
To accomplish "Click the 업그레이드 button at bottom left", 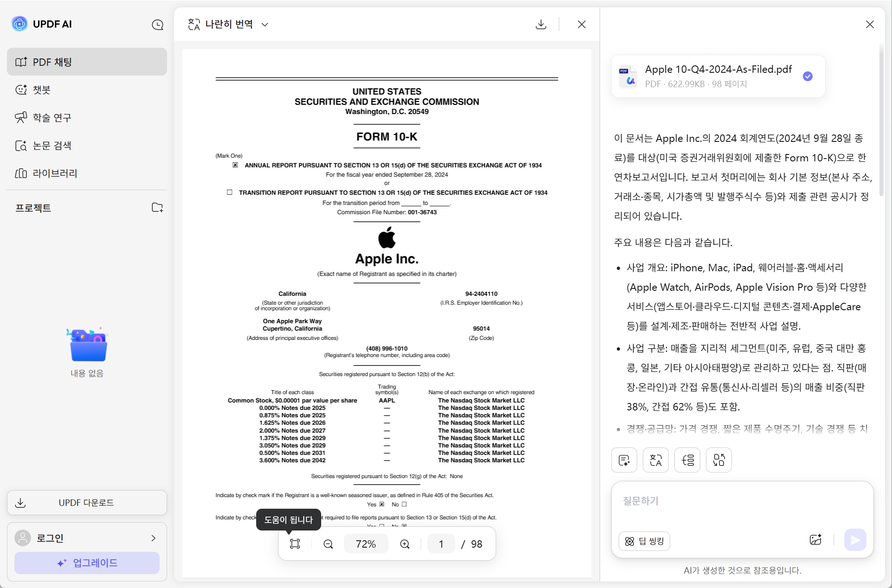I will pos(86,562).
